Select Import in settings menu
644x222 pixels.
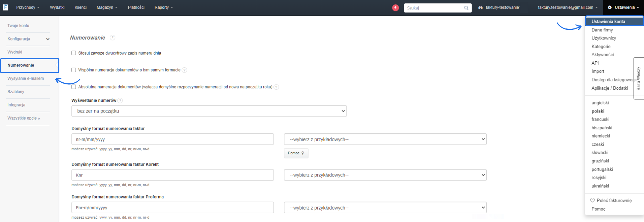pos(598,71)
